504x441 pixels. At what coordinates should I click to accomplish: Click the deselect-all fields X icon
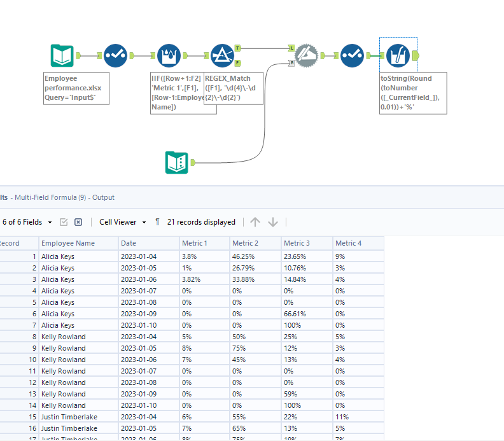[78, 222]
